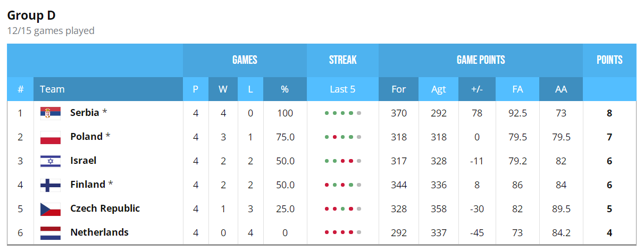
Task: Click the Serbia flag icon
Action: [51, 113]
